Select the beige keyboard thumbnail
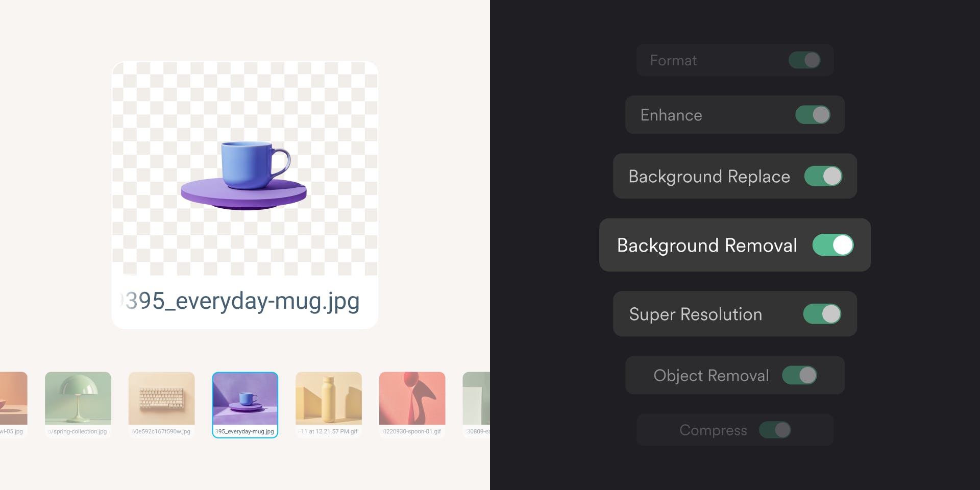This screenshot has width=980, height=490. 161,398
